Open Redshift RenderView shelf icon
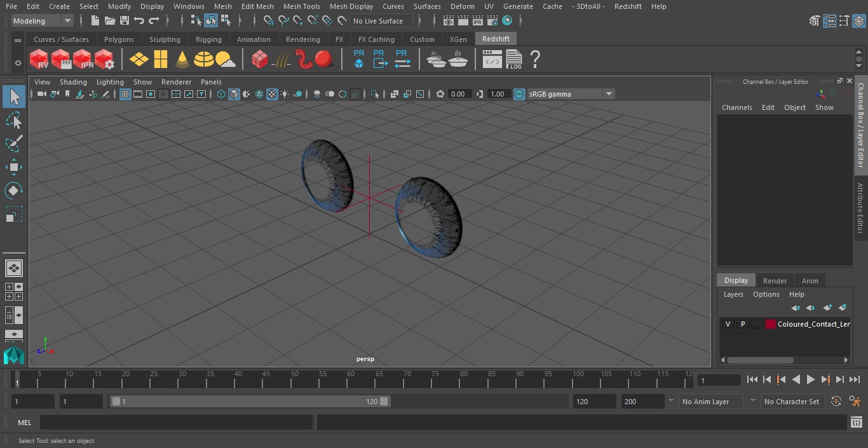This screenshot has width=868, height=448. (x=39, y=60)
